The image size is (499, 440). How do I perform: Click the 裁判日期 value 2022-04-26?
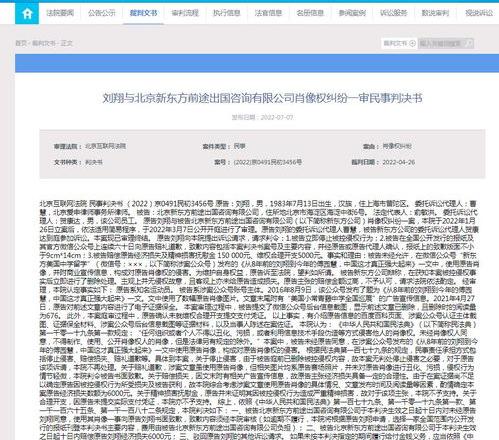[x=399, y=162]
